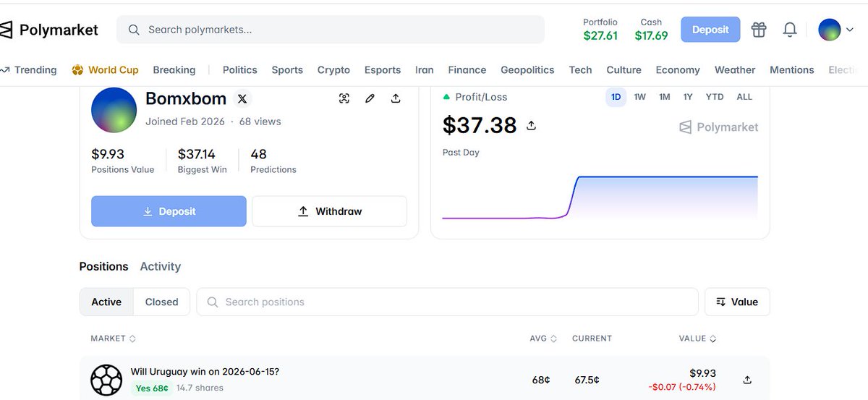Open the Mentions category
Screen dimensions: 868x400
(x=792, y=70)
